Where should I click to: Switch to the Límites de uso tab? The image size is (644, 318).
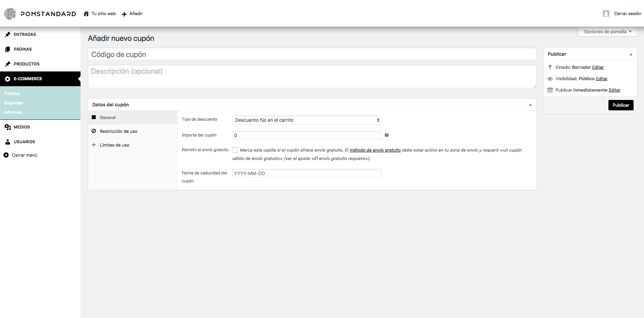coord(114,145)
